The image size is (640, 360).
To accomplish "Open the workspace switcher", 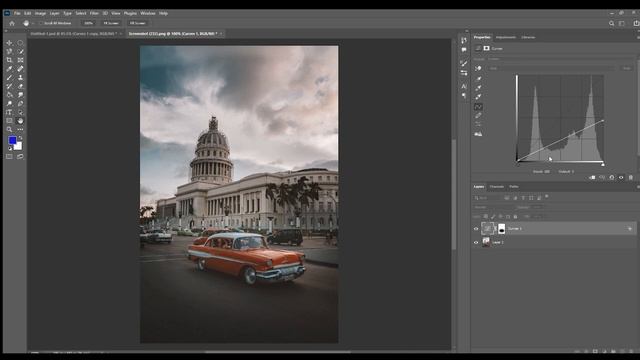I will tap(622, 24).
